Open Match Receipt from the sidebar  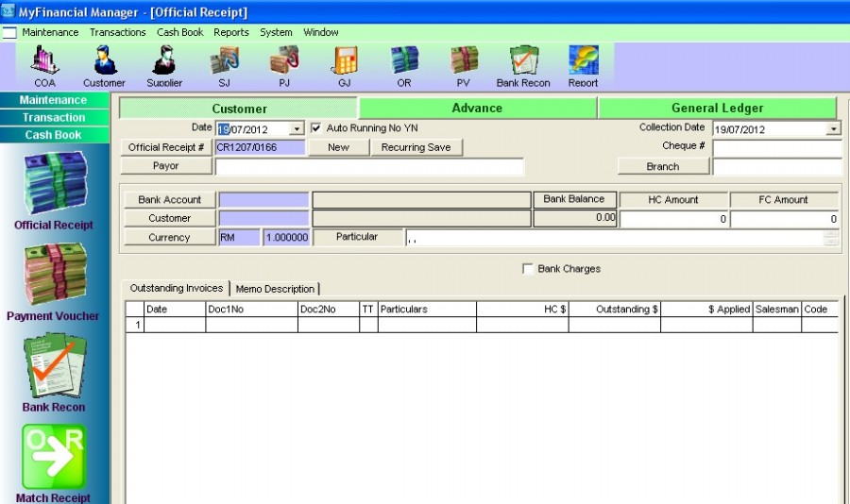(53, 464)
